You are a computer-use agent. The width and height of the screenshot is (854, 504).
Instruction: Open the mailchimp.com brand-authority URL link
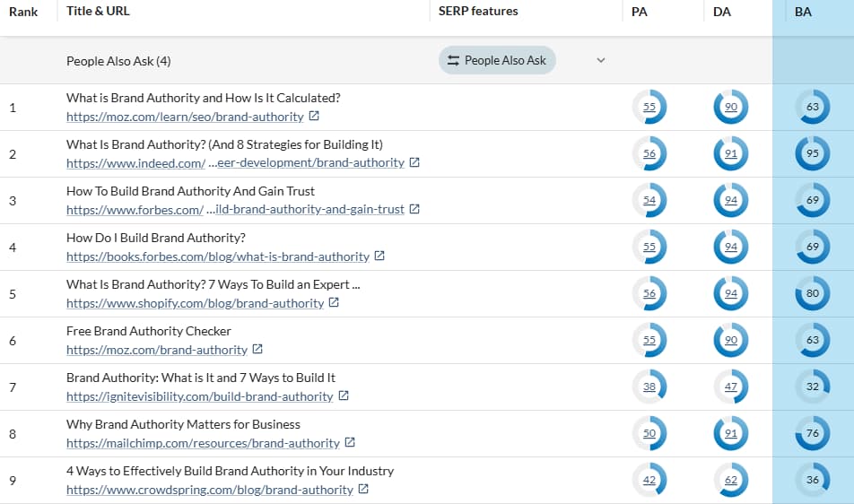[x=203, y=443]
